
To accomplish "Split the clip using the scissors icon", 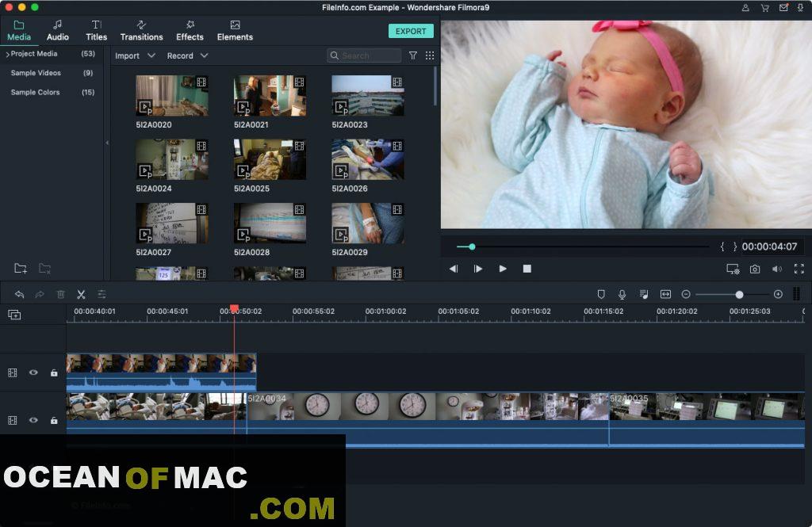I will click(x=80, y=293).
